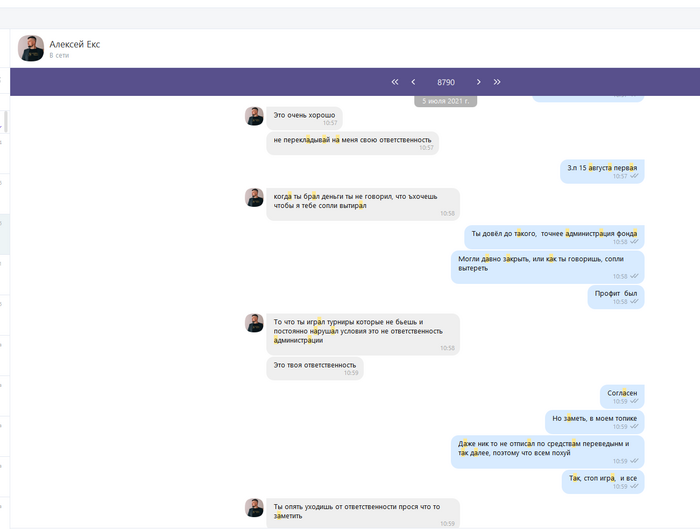Select message 'Согласен'
The image size is (700, 529).
[x=622, y=396]
